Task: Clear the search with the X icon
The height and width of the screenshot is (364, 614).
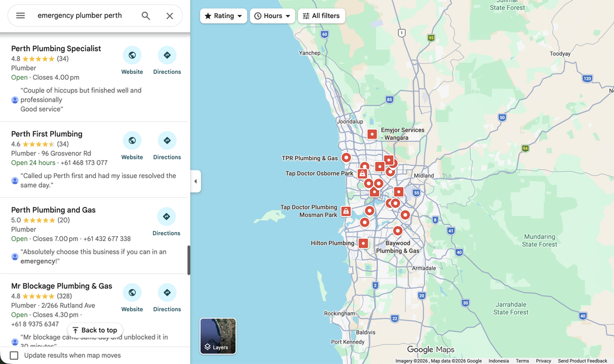Action: click(170, 16)
